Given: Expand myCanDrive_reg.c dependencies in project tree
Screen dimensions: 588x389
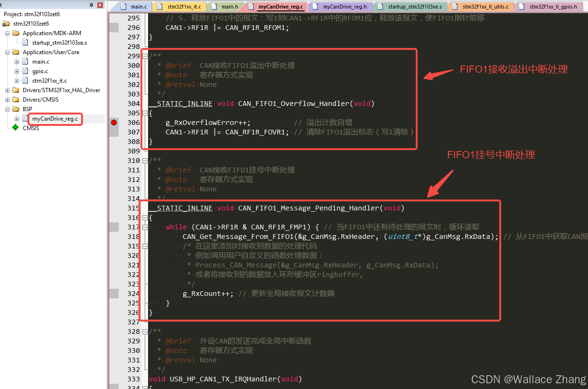Looking at the screenshot, I should coord(17,119).
